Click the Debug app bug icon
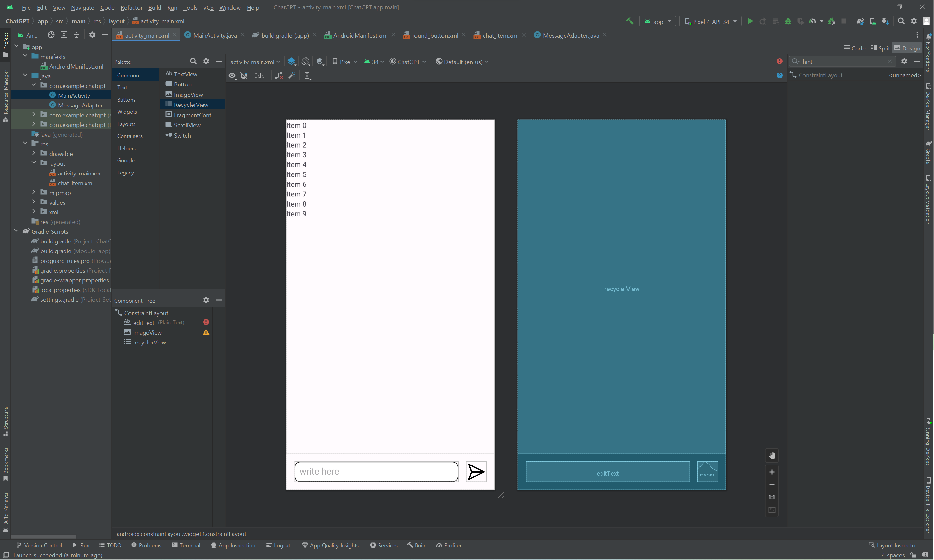 (x=788, y=21)
